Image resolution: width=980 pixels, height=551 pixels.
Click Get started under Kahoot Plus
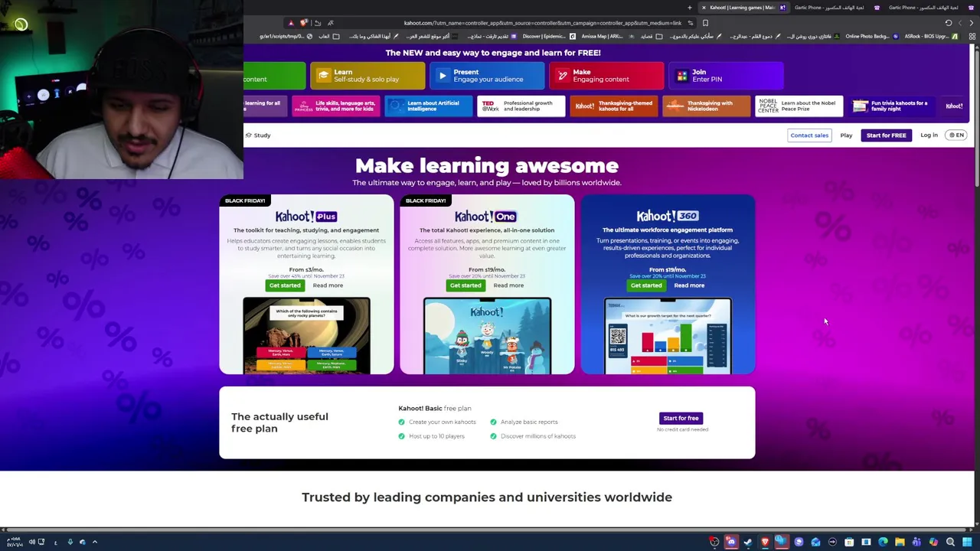(x=285, y=285)
